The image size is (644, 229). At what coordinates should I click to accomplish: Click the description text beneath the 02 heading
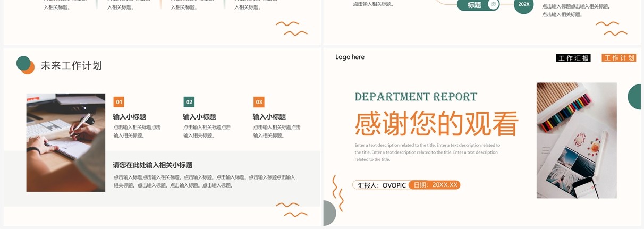tap(207, 131)
